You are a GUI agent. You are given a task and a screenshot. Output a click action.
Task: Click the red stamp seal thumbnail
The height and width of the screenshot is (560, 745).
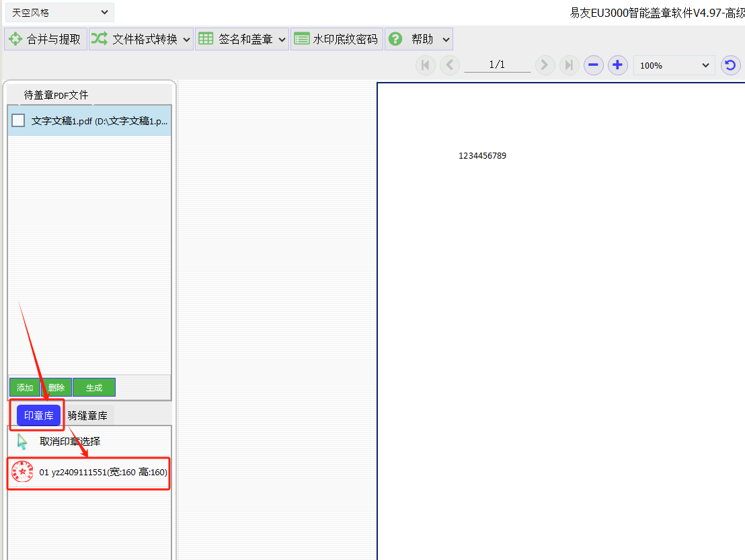pyautogui.click(x=23, y=472)
